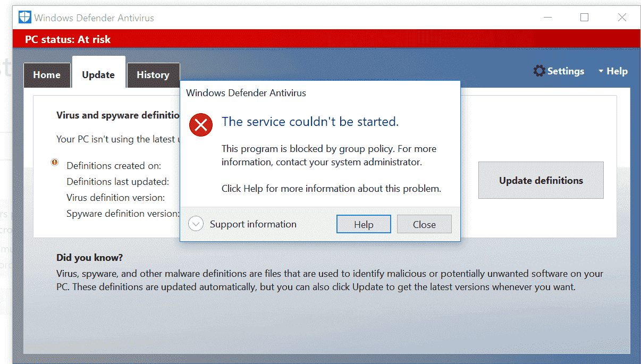Open the History tab

[x=153, y=75]
